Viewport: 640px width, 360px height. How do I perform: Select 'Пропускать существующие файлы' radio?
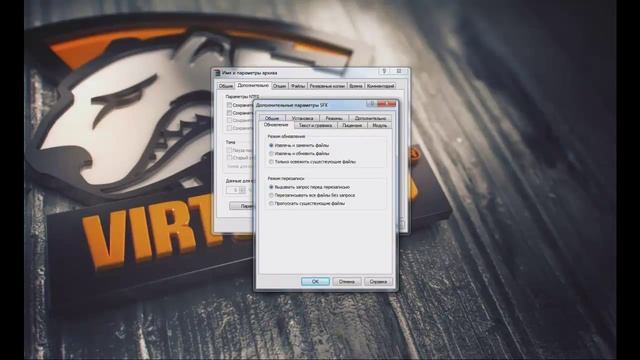click(x=271, y=203)
